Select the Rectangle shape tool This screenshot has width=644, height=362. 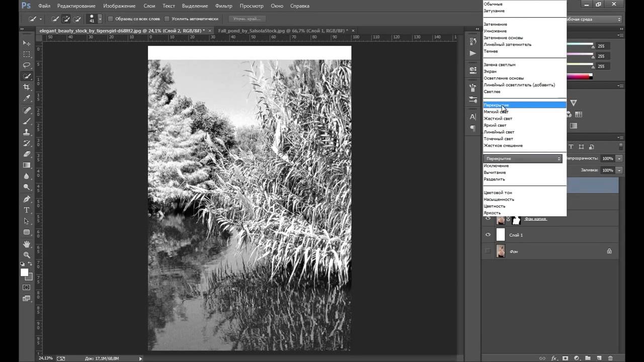coord(27,232)
